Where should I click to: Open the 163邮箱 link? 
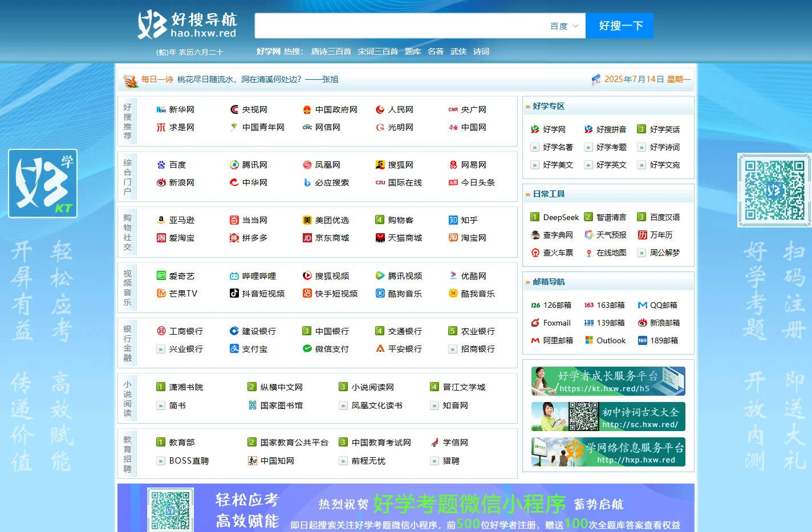click(x=611, y=305)
